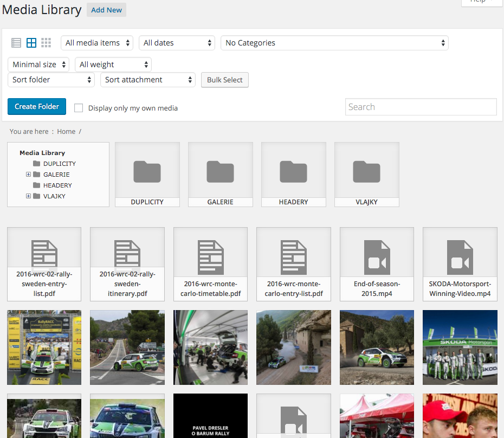The width and height of the screenshot is (504, 438).
Task: Switch to list view mode
Action: pos(16,43)
